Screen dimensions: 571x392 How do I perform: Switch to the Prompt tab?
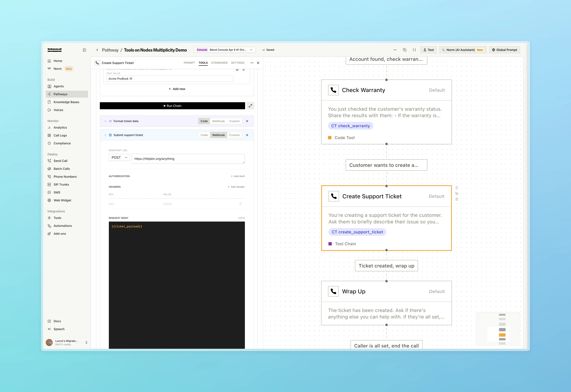[189, 63]
